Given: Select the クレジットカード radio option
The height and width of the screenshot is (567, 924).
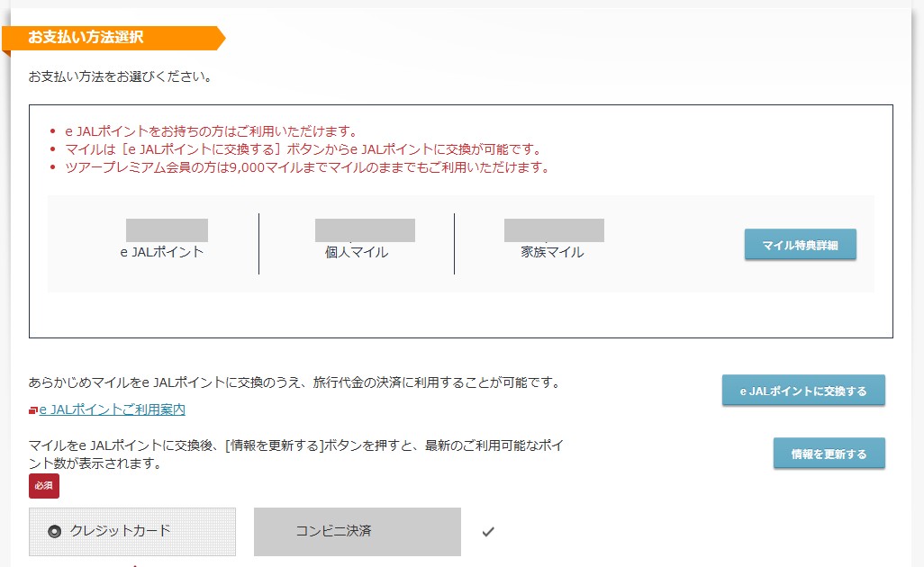Looking at the screenshot, I should click(x=132, y=532).
